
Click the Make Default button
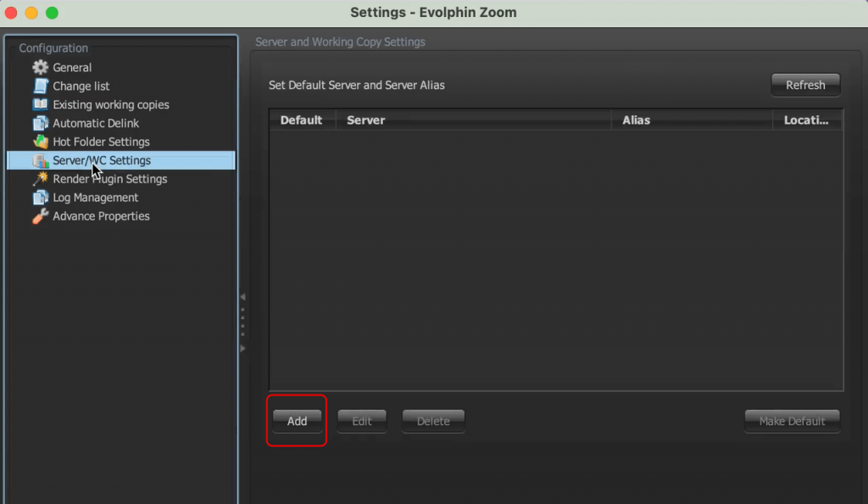(x=792, y=421)
